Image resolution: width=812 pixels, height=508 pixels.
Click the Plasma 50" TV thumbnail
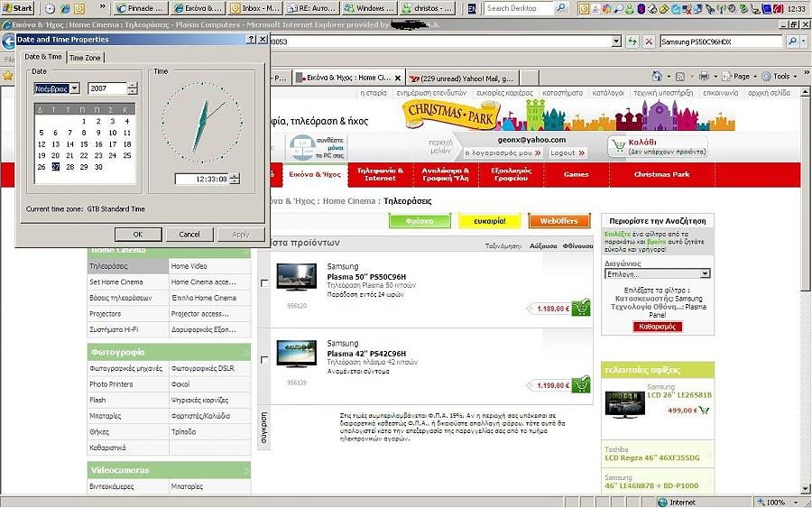coord(296,278)
